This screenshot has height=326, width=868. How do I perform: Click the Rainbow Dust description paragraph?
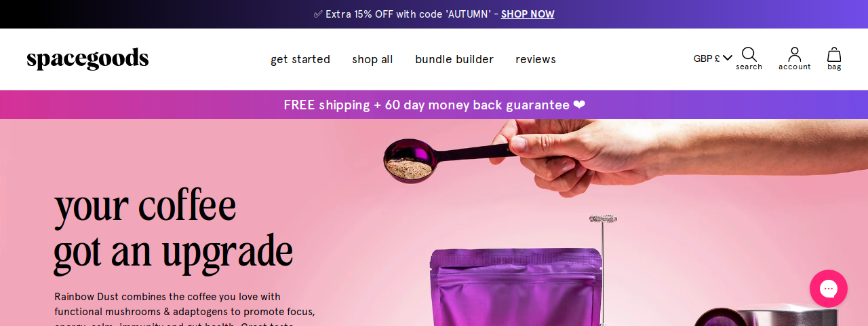point(185,308)
